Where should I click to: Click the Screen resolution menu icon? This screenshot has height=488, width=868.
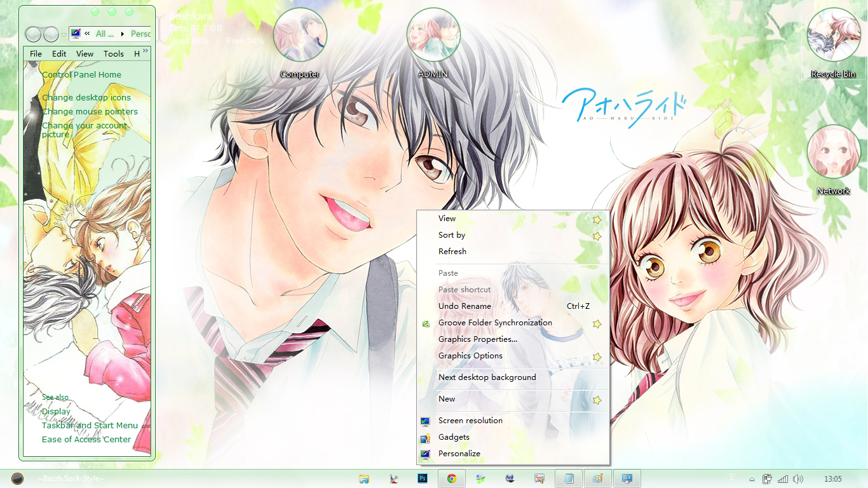[x=425, y=421]
